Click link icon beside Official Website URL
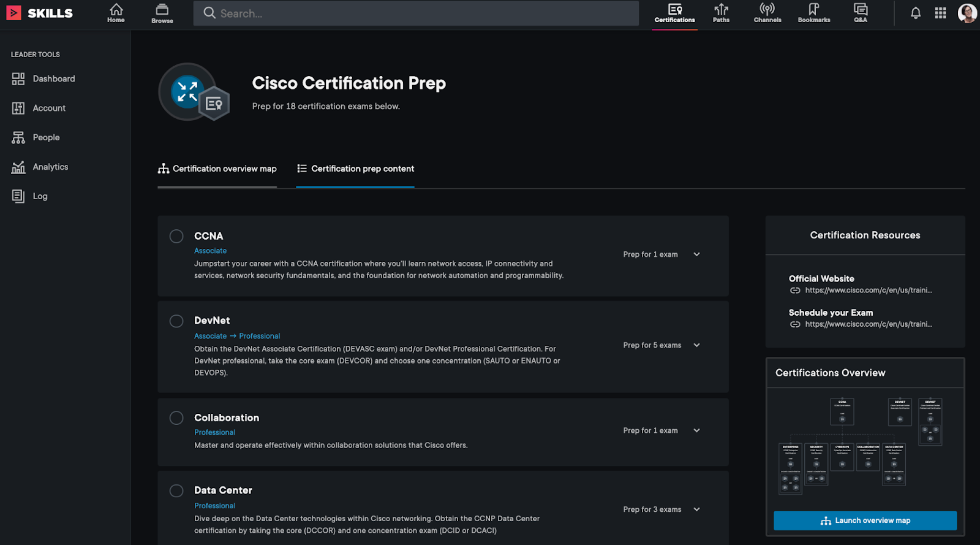The image size is (980, 545). coord(795,291)
